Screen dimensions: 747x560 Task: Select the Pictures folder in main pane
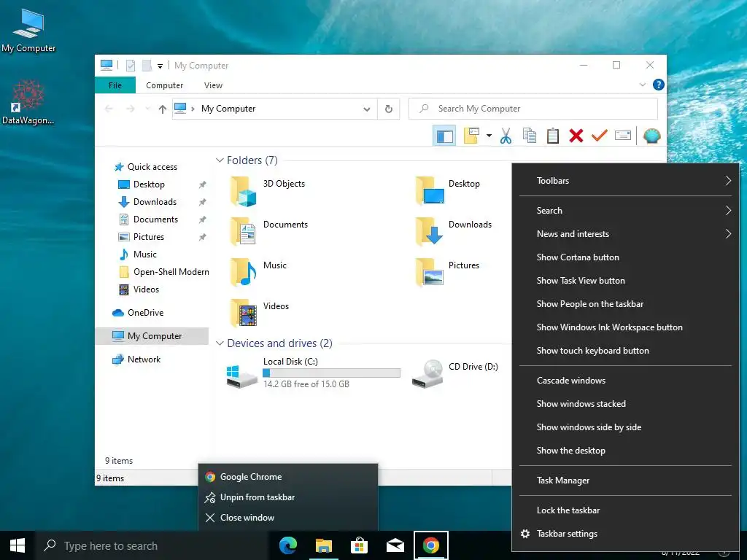click(447, 273)
